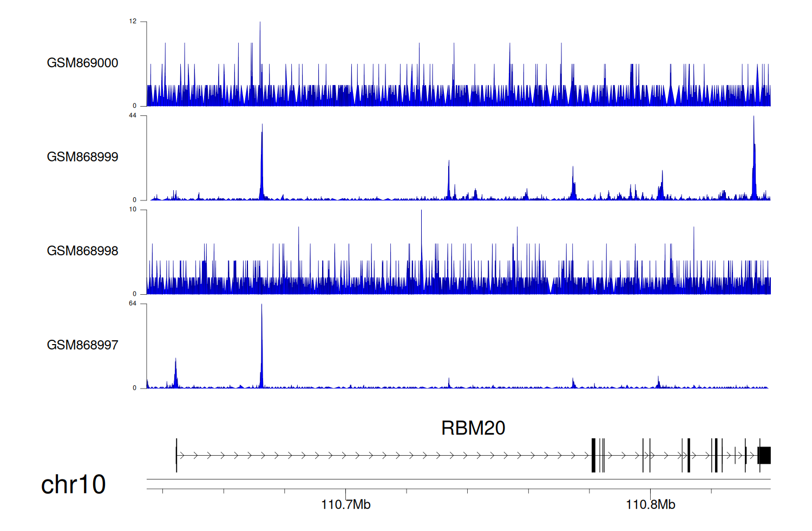Image resolution: width=812 pixels, height=531 pixels.
Task: Select the GSM868999 track label
Action: point(82,157)
